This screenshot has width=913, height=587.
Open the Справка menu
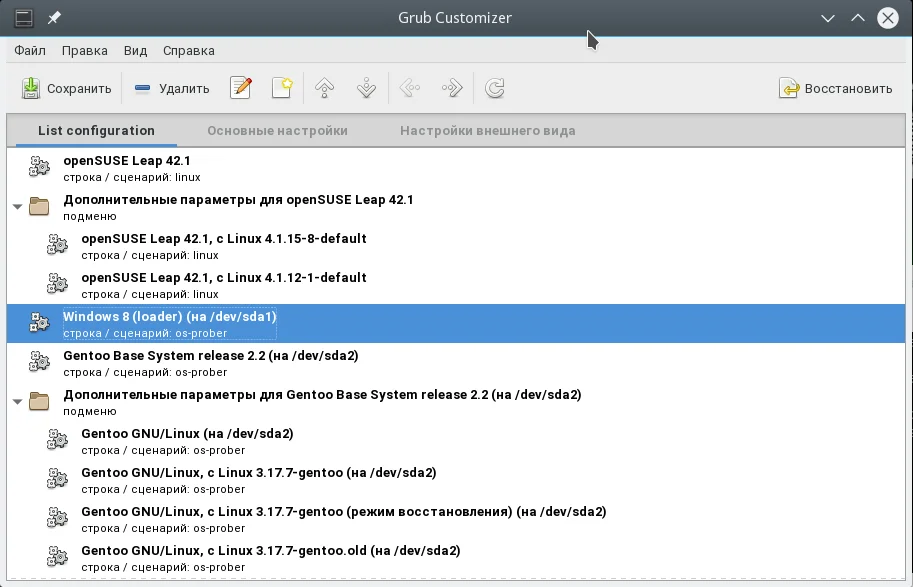pos(189,51)
